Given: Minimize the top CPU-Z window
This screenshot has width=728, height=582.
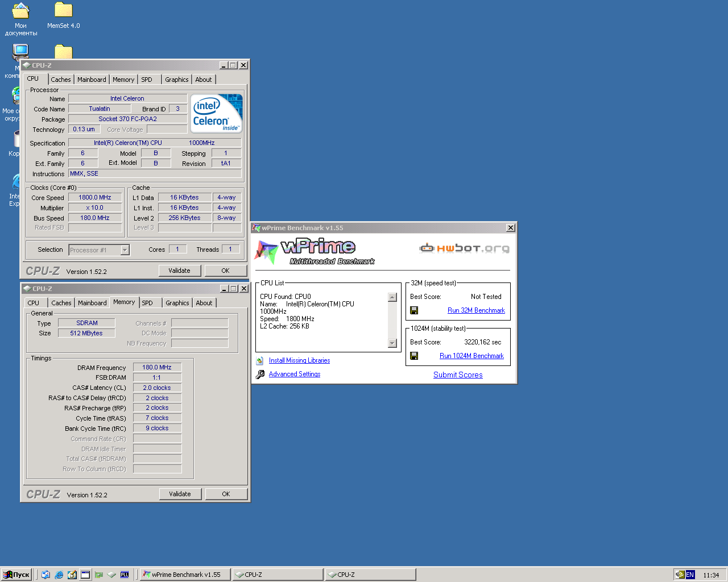Looking at the screenshot, I should [x=224, y=65].
